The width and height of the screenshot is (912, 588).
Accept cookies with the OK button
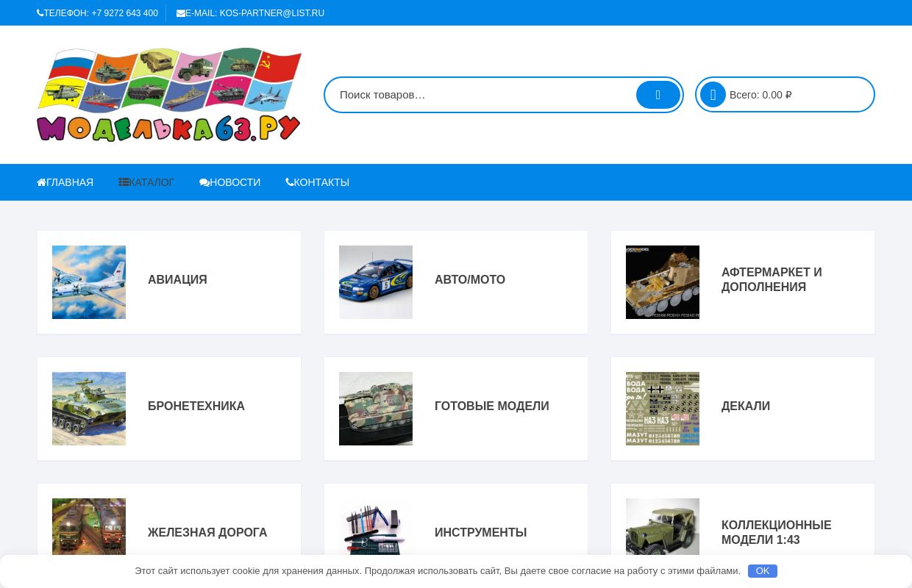coord(763,571)
